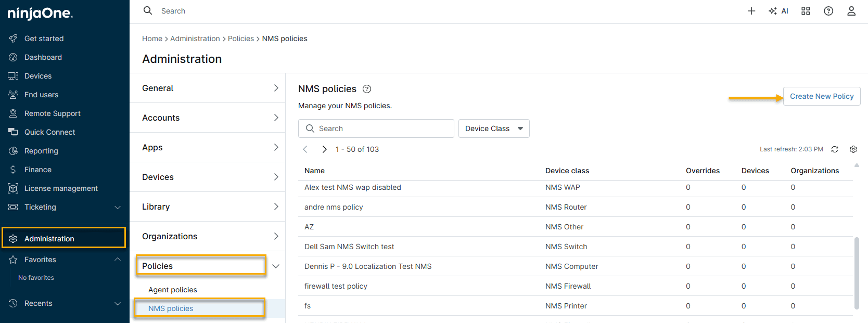Open Agent policies submenu item

click(173, 290)
